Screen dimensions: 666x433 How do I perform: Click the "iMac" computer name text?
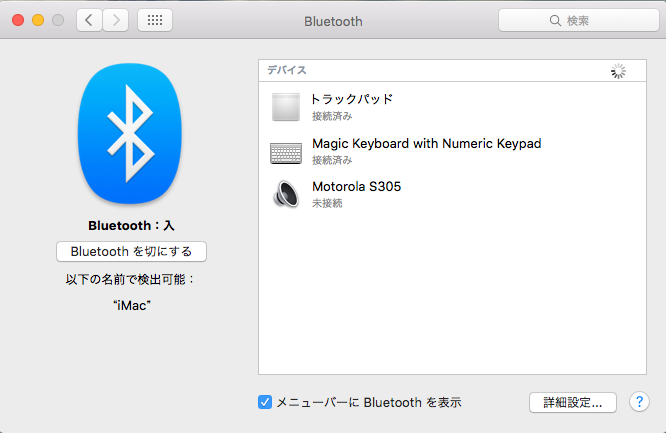pyautogui.click(x=132, y=306)
